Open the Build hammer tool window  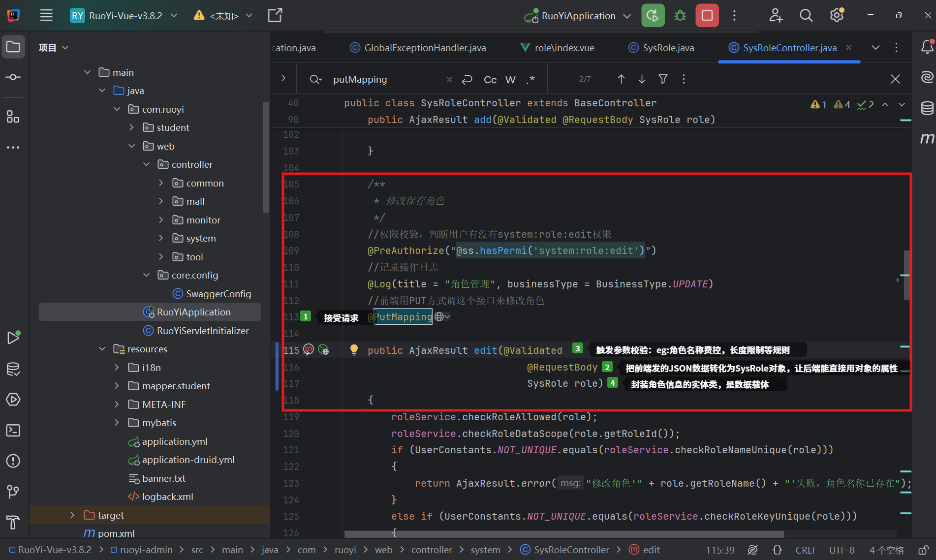pos(13,522)
